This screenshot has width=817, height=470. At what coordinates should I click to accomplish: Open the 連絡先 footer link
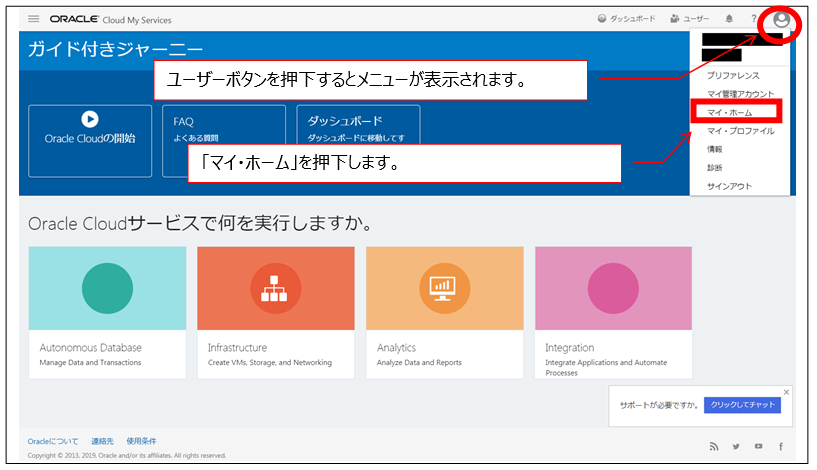pos(102,441)
